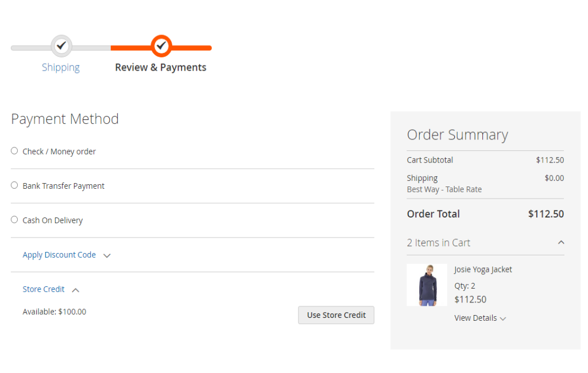Collapse items list with up arrow icon
The image size is (588, 373).
[x=561, y=243]
